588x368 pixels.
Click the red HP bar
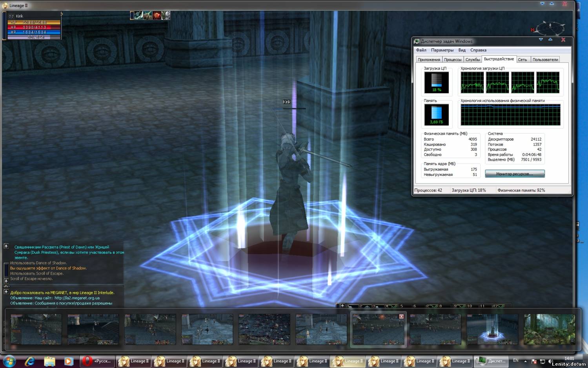pyautogui.click(x=34, y=27)
